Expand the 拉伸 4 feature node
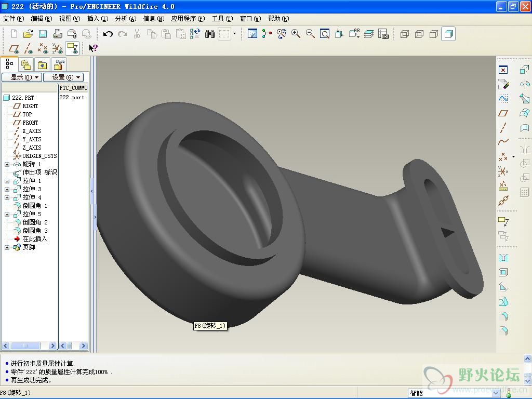 tap(7, 197)
